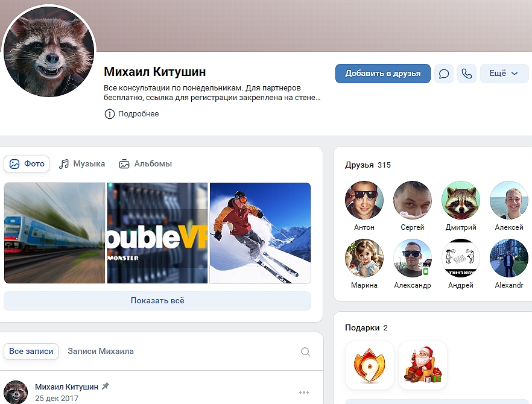Viewport: 532px width, 404px height.
Task: Open the three-dots post options menu
Action: [304, 393]
